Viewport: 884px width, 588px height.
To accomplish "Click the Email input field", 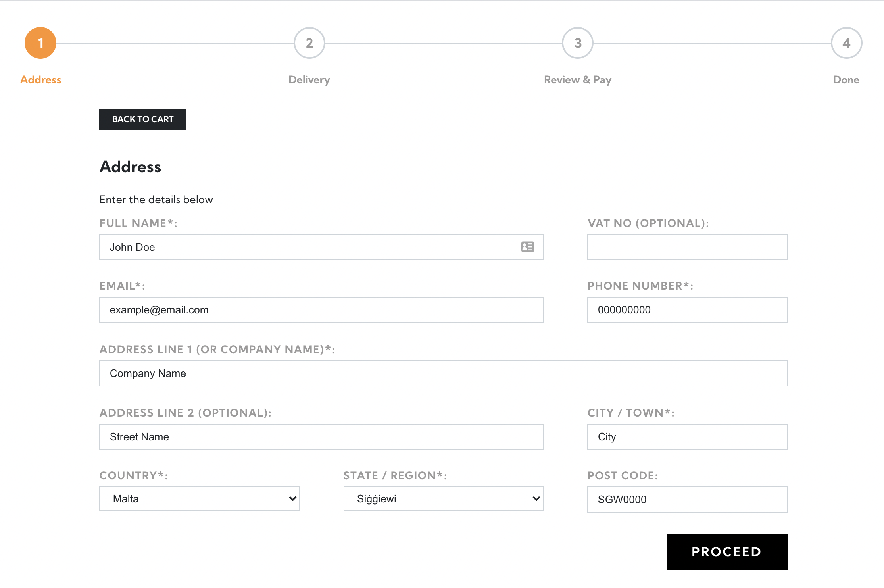I will click(x=321, y=309).
